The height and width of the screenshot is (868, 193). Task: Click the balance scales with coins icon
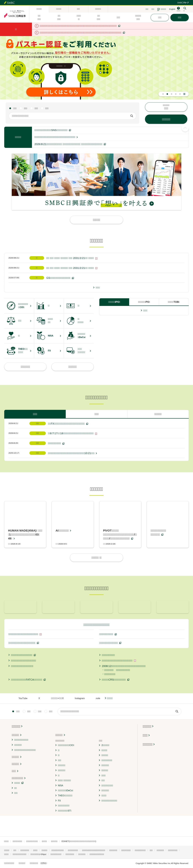pos(41,321)
